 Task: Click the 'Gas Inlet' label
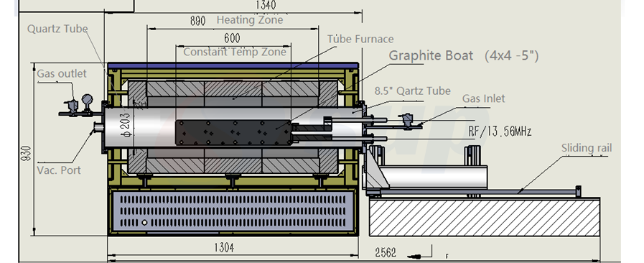483,98
